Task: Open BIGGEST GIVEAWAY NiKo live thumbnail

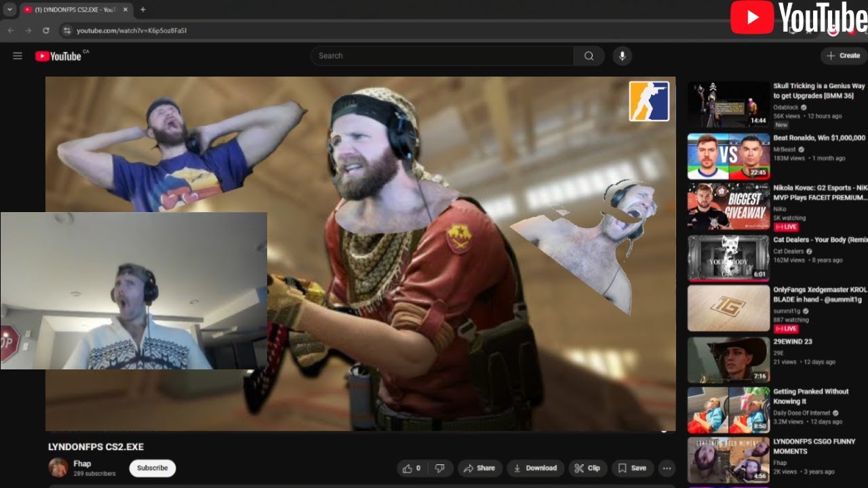Action: pyautogui.click(x=728, y=207)
